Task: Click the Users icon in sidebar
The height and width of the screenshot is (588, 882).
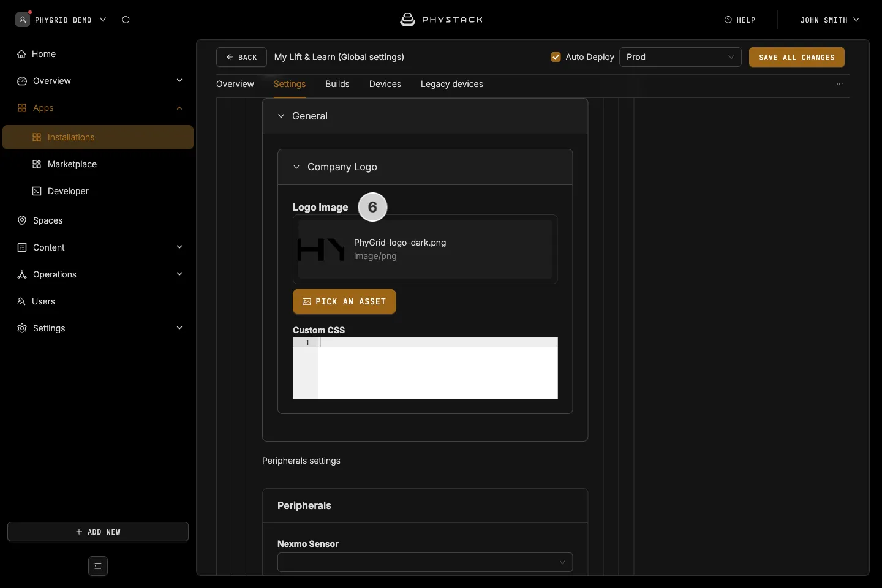Action: pos(21,301)
